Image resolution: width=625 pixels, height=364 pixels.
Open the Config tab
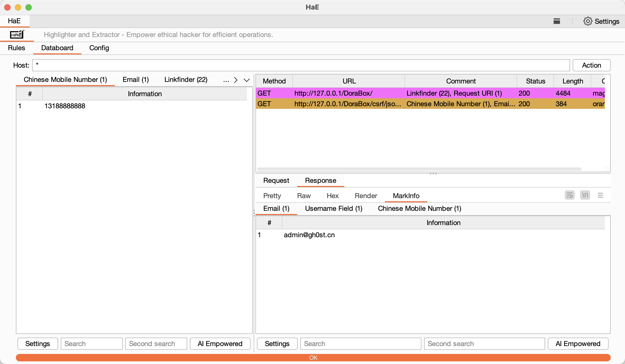[x=99, y=48]
